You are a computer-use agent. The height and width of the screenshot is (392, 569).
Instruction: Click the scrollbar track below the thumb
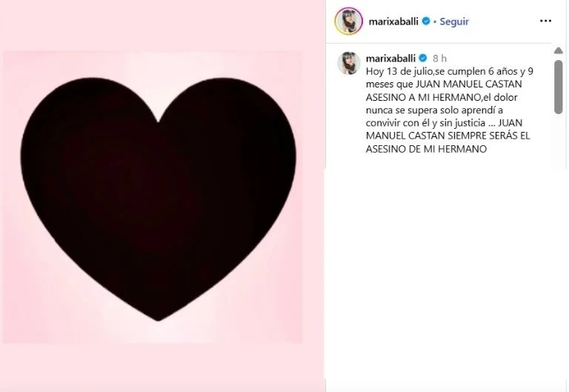[x=559, y=142]
